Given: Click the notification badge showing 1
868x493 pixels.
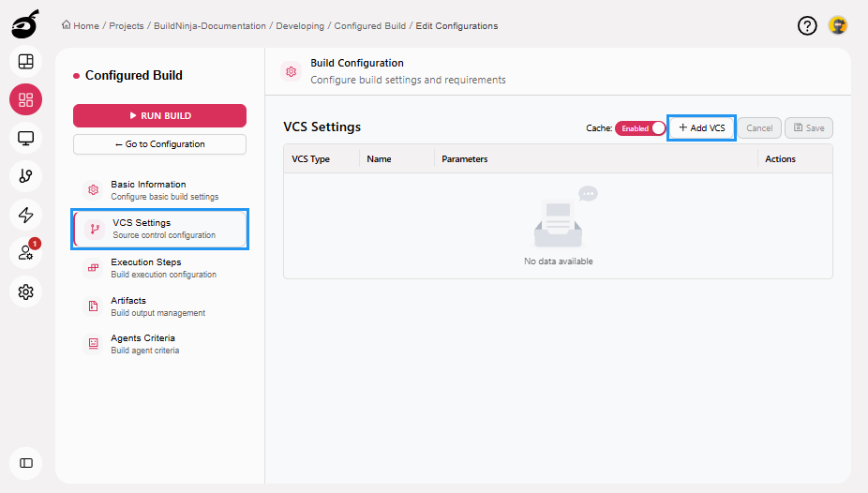Looking at the screenshot, I should (x=35, y=244).
